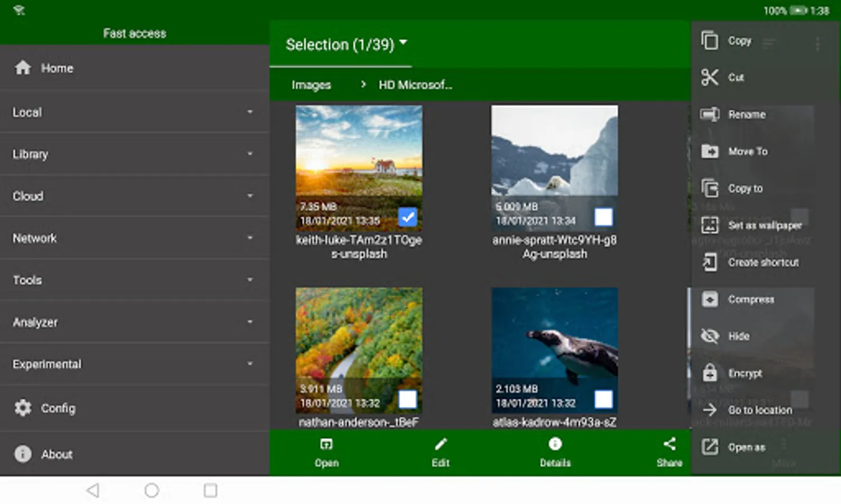Tap the Share icon in bottom bar
Viewport: 841px width, 504px height.
(669, 444)
